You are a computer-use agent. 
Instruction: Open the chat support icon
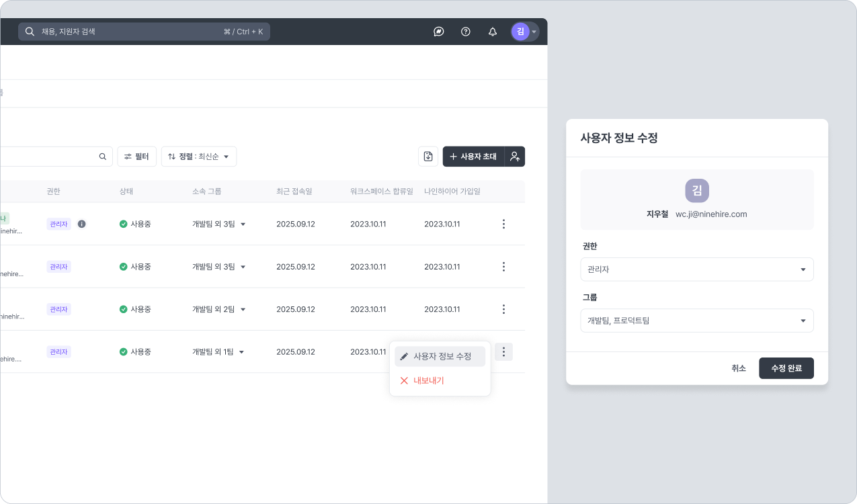tap(439, 32)
